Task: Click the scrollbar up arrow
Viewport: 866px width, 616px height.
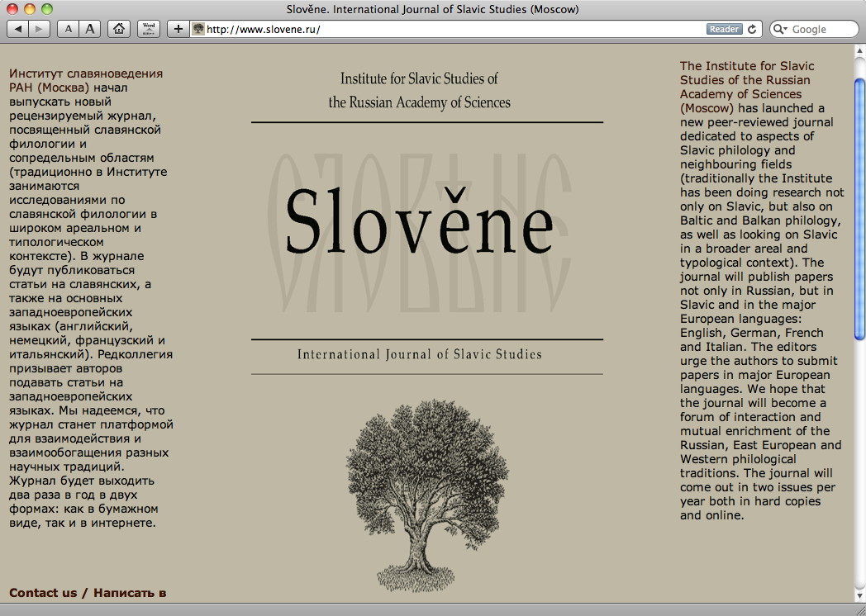Action: pyautogui.click(x=859, y=51)
